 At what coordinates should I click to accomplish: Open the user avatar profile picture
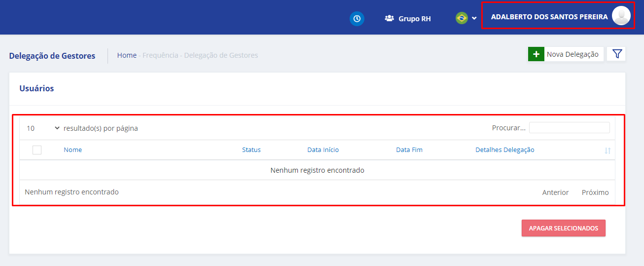pyautogui.click(x=621, y=16)
